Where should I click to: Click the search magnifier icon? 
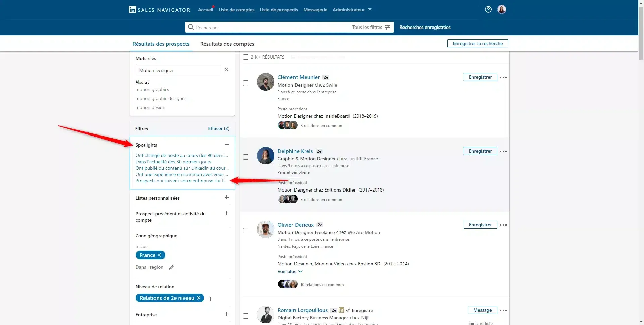(x=191, y=27)
